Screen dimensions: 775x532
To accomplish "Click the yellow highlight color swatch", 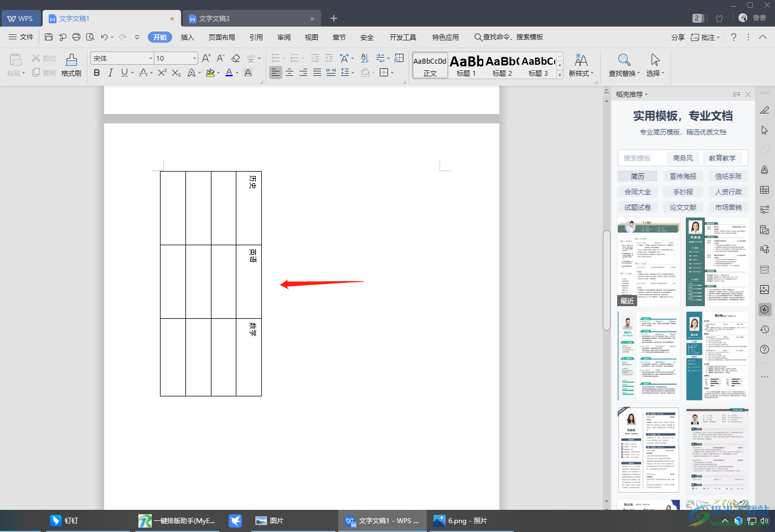I will pos(210,73).
